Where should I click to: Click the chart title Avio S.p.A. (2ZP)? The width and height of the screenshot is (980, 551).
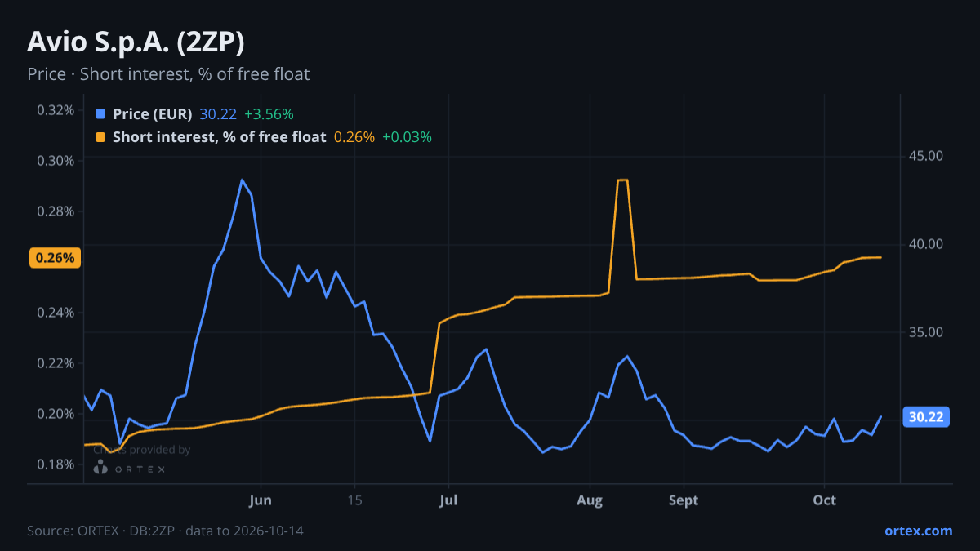click(x=136, y=42)
